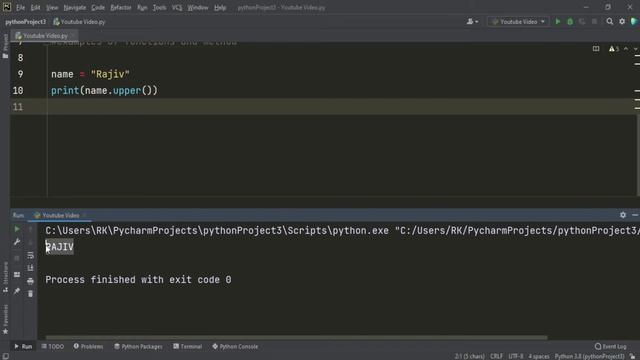Open the Refactor menu
This screenshot has width=640, height=360.
click(121, 7)
